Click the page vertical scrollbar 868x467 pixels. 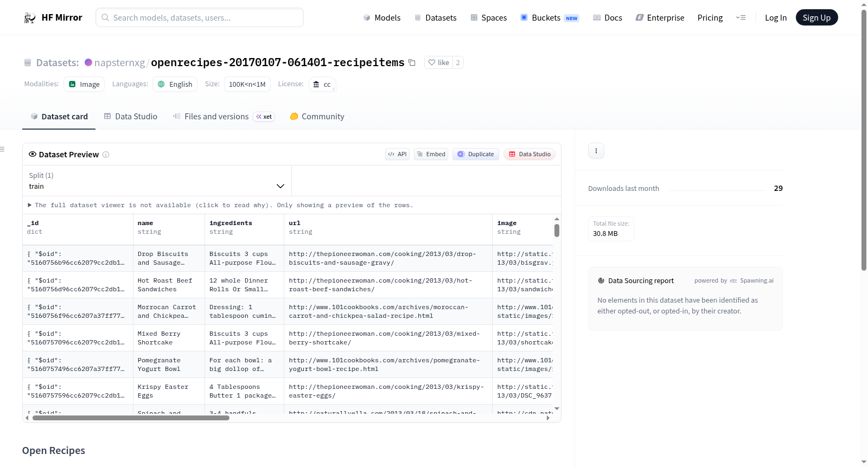point(864,140)
